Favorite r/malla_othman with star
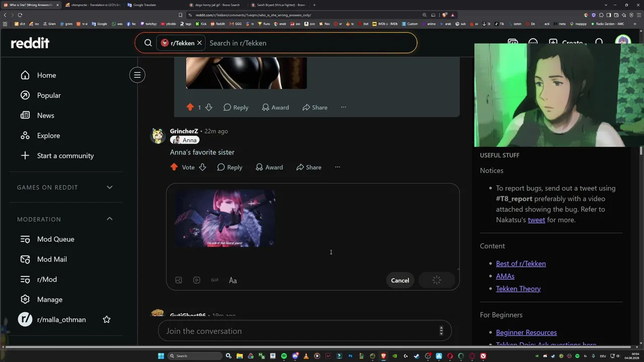 107,320
